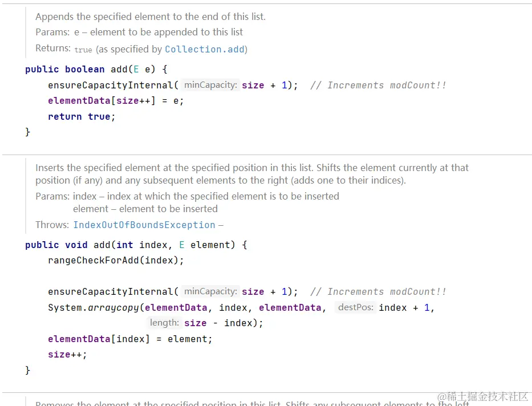This screenshot has width=532, height=406.
Task: Click the public boolean add(E e) signature
Action: pos(96,69)
